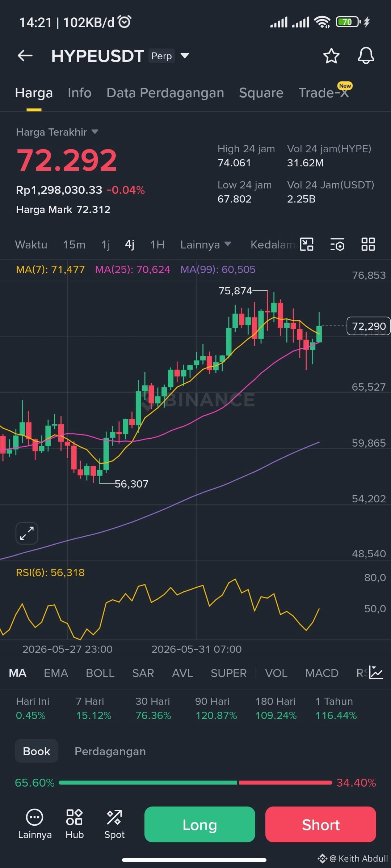391x868 pixels.
Task: Toggle the SAR indicator
Action: point(143,673)
